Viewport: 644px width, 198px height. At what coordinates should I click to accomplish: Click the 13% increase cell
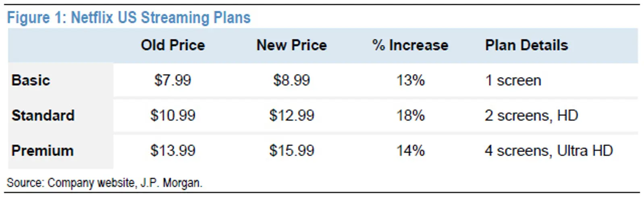(411, 80)
